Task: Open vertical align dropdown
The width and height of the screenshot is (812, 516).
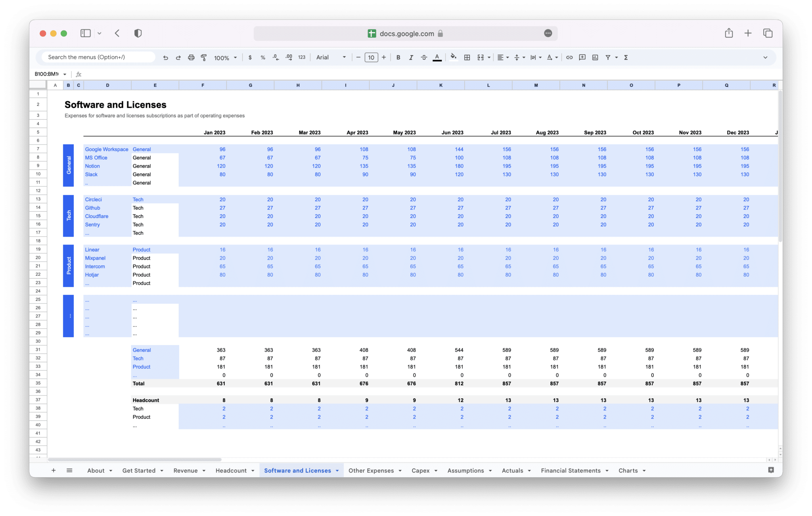Action: (519, 57)
